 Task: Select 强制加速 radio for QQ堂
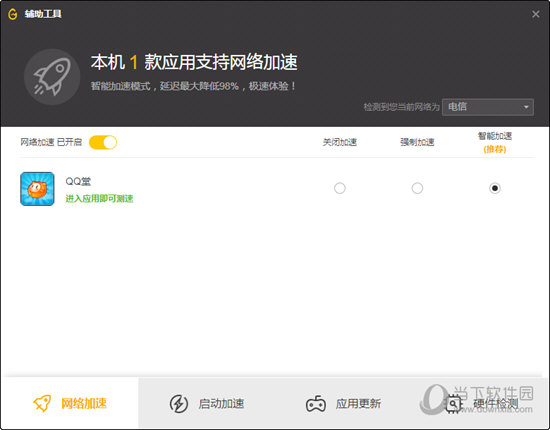[x=417, y=188]
